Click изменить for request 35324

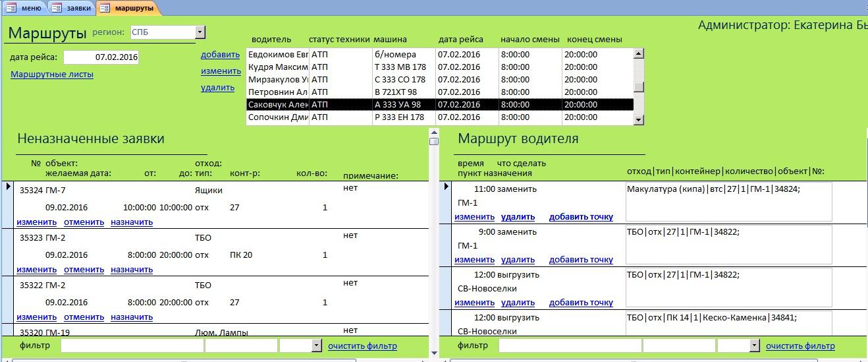click(x=36, y=222)
